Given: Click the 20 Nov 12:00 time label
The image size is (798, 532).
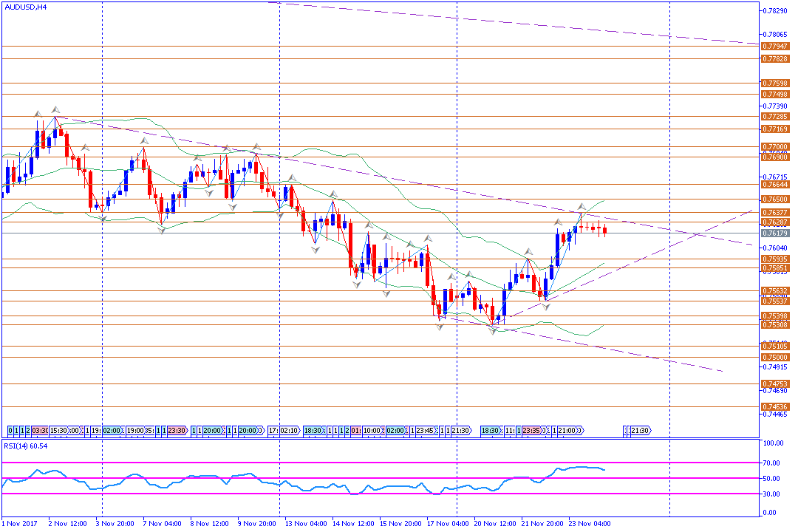Looking at the screenshot, I should click(495, 524).
